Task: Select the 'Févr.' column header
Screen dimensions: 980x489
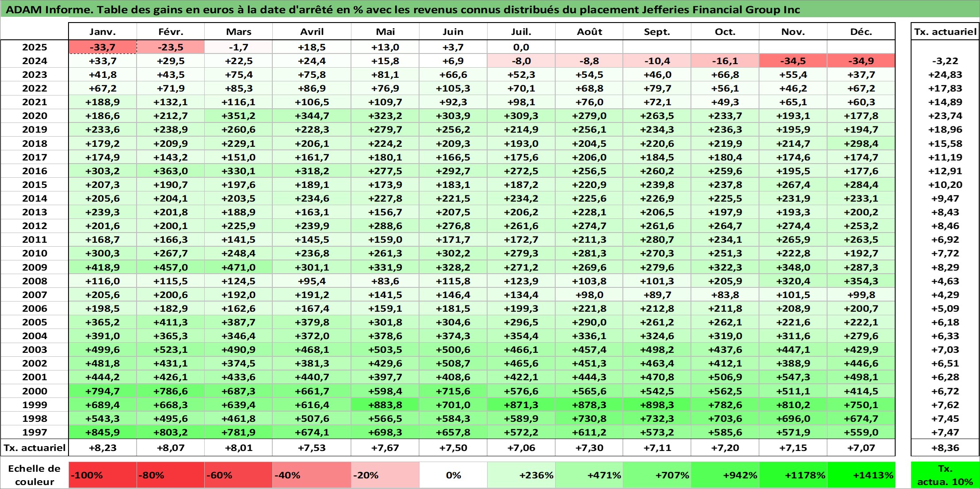Action: pos(171,31)
